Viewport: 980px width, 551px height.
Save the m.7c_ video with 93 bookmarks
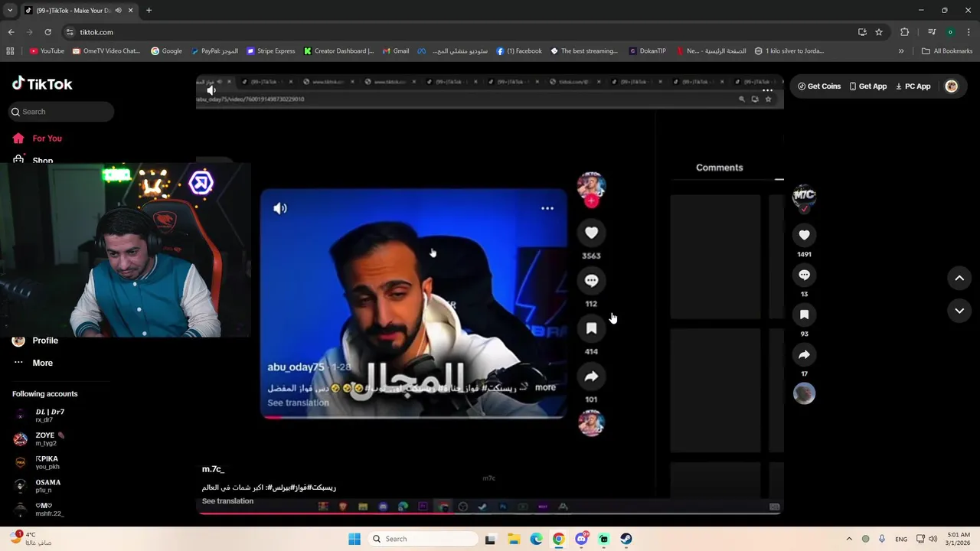(x=804, y=315)
